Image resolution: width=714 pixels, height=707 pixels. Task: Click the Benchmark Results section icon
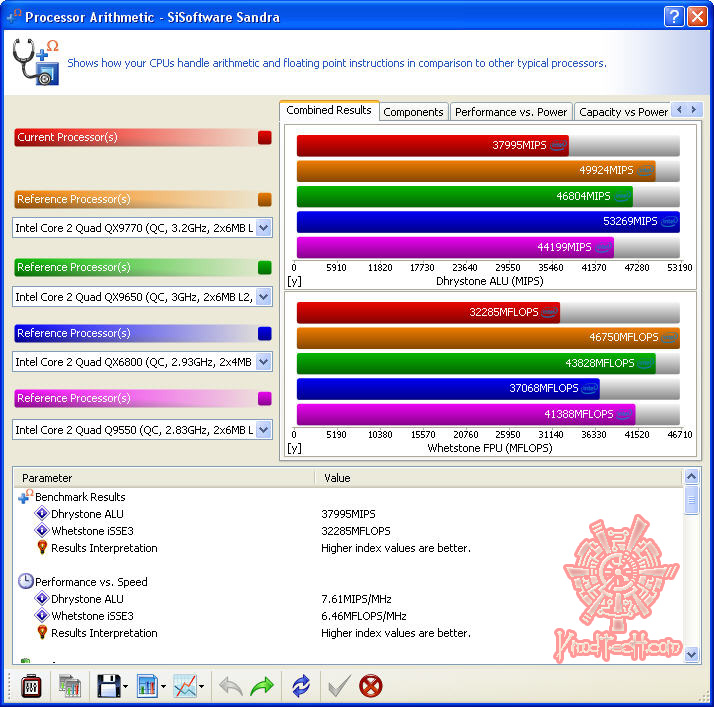(26, 497)
